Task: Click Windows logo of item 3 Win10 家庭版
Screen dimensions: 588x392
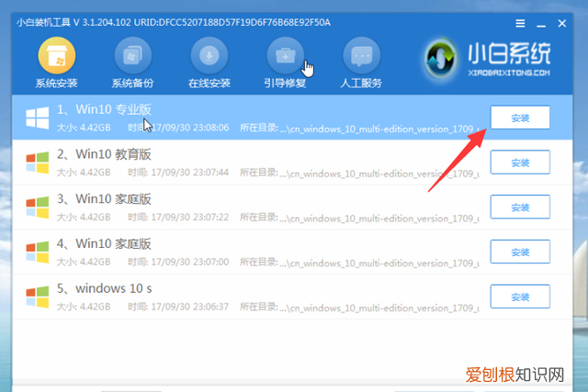Action: coord(37,207)
